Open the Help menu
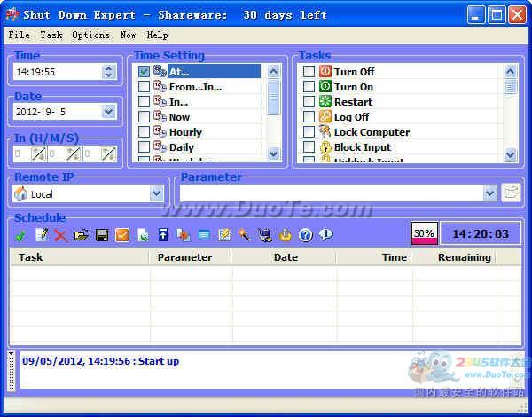The image size is (532, 417). tap(157, 35)
